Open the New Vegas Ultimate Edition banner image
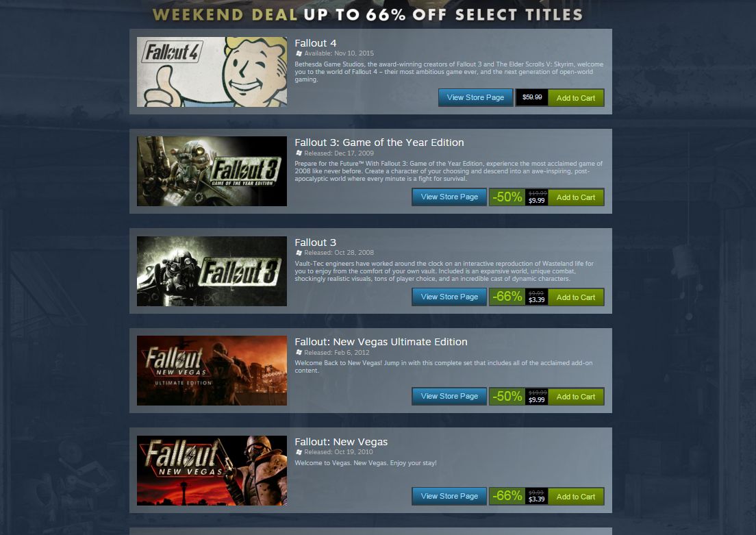This screenshot has width=756, height=535. 212,371
